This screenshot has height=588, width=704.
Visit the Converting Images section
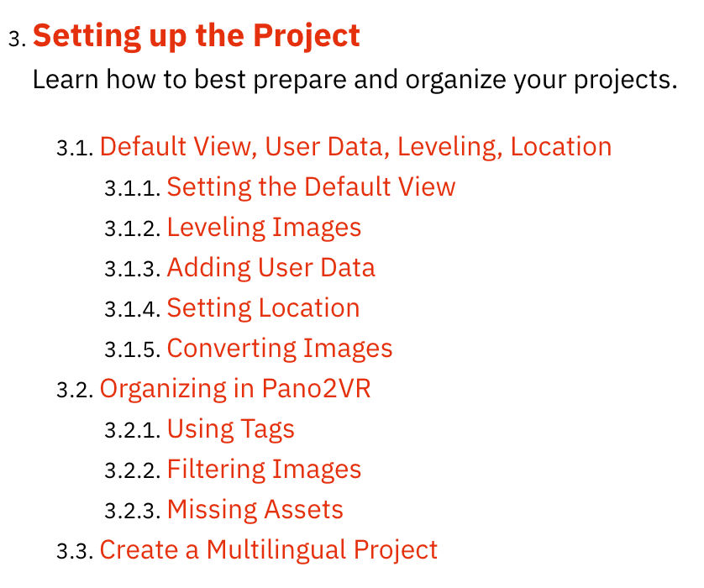(280, 349)
